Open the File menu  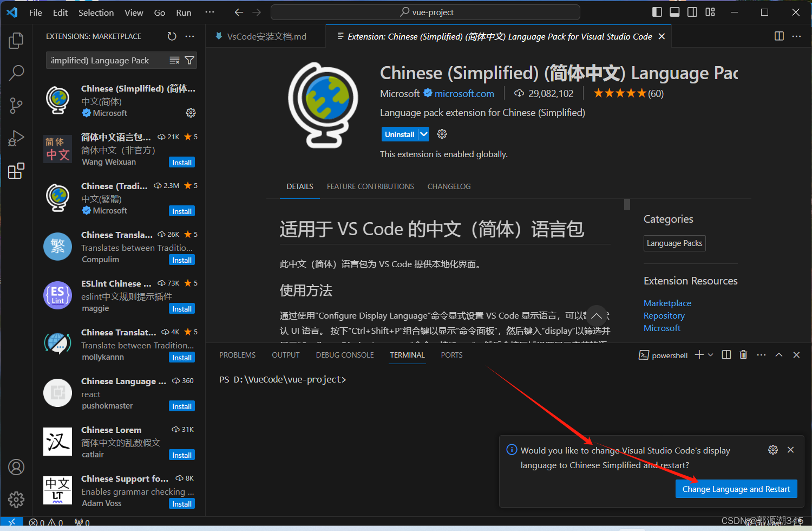[x=36, y=12]
